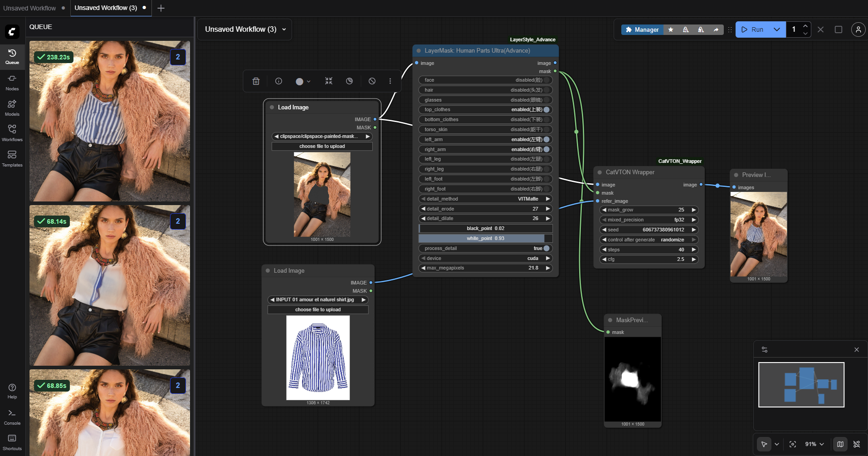Open the Help menu icon

click(x=12, y=391)
